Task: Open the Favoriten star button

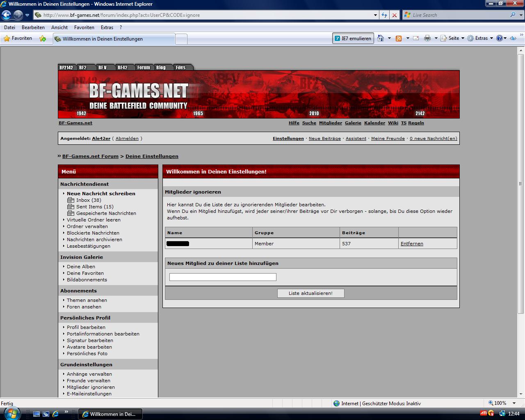Action: coord(18,38)
